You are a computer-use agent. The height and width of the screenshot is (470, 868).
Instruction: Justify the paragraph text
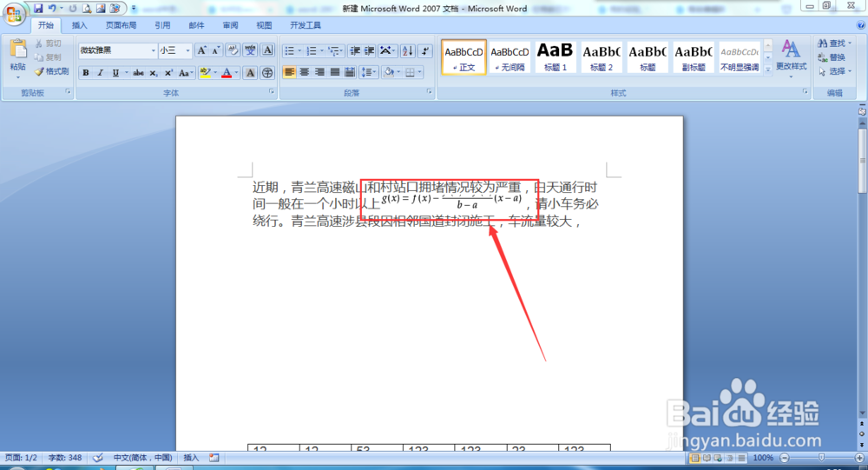tap(334, 72)
